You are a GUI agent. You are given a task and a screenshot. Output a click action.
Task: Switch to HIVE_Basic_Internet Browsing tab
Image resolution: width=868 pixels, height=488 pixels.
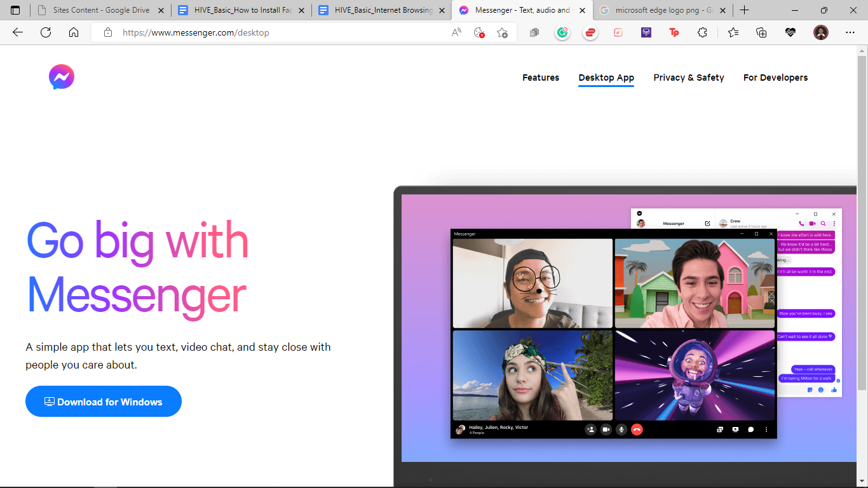click(381, 10)
